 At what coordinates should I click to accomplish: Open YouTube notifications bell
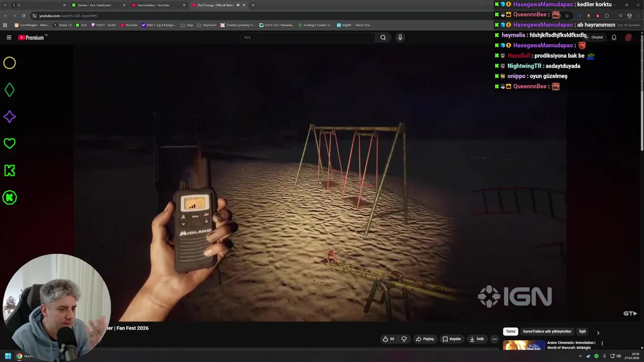614,37
